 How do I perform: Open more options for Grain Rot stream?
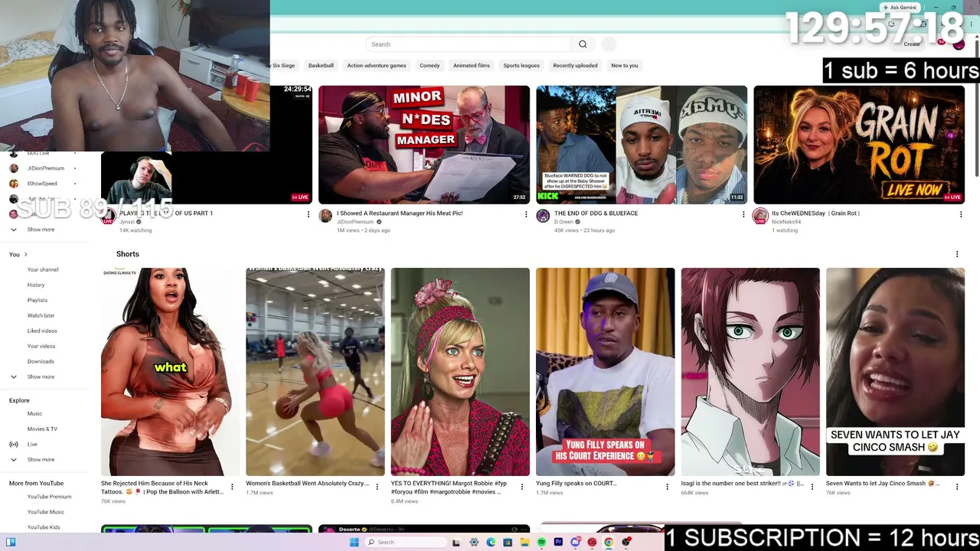pyautogui.click(x=961, y=214)
